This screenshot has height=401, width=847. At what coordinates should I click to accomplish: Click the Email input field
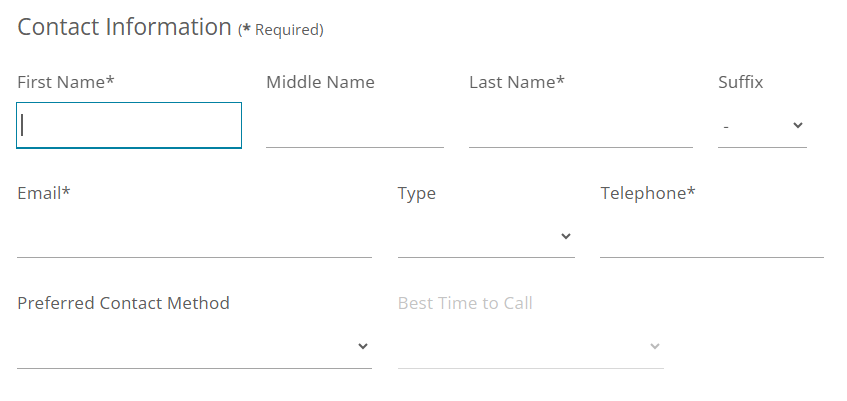tap(194, 237)
